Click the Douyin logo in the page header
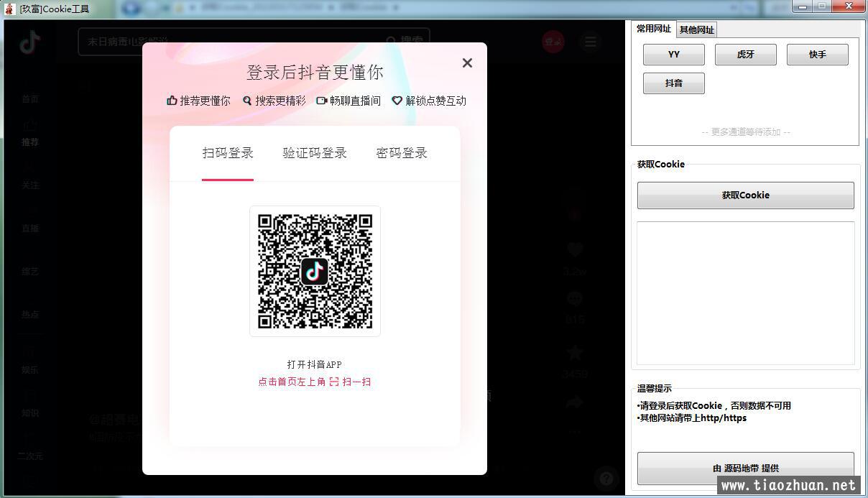This screenshot has height=498, width=868. tap(30, 42)
